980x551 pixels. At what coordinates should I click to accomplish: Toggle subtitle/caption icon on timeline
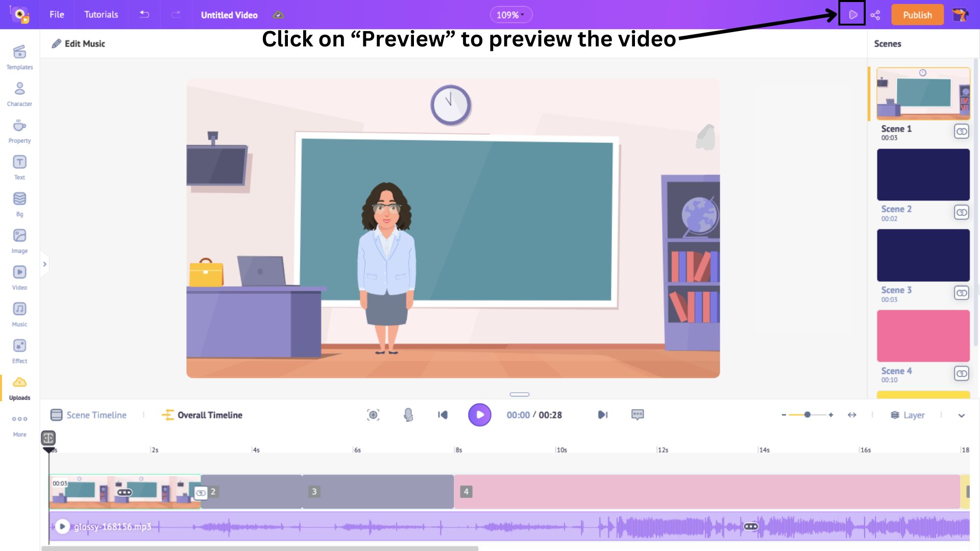[638, 414]
